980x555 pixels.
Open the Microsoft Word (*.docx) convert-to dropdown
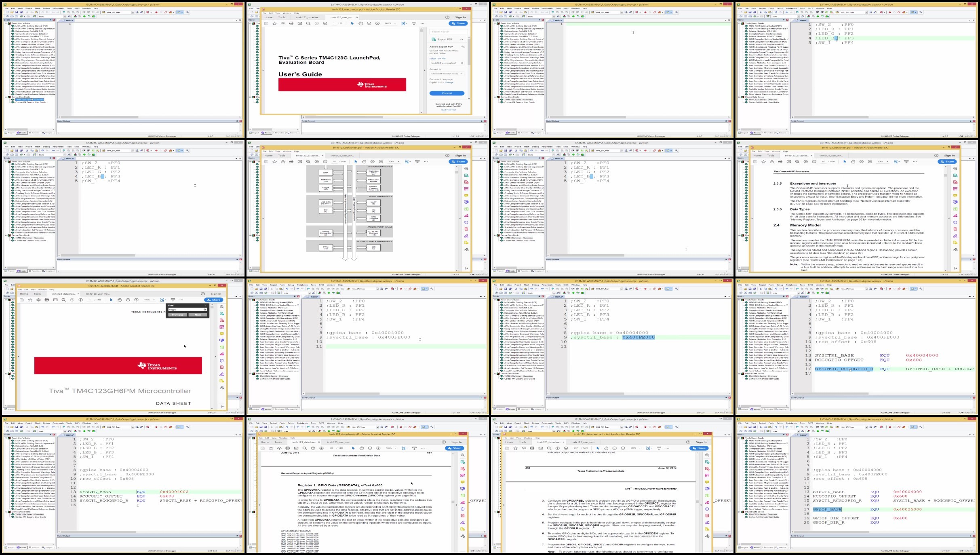(447, 74)
